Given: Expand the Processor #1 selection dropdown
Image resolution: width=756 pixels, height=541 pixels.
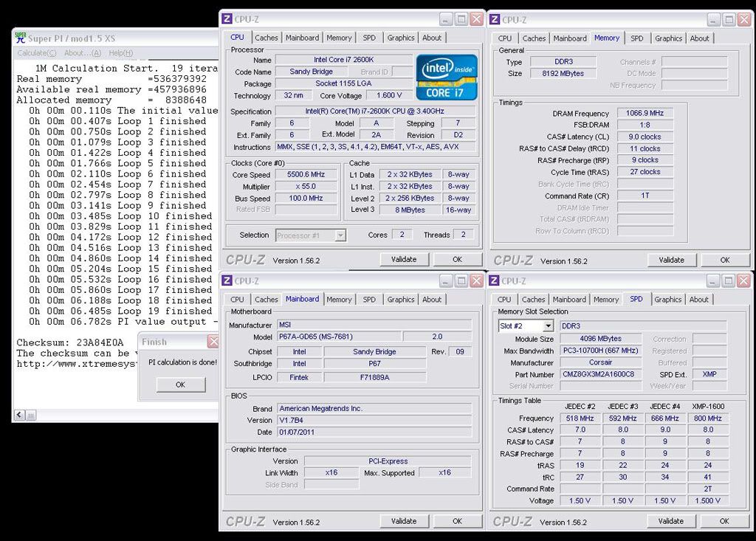Looking at the screenshot, I should coord(340,235).
